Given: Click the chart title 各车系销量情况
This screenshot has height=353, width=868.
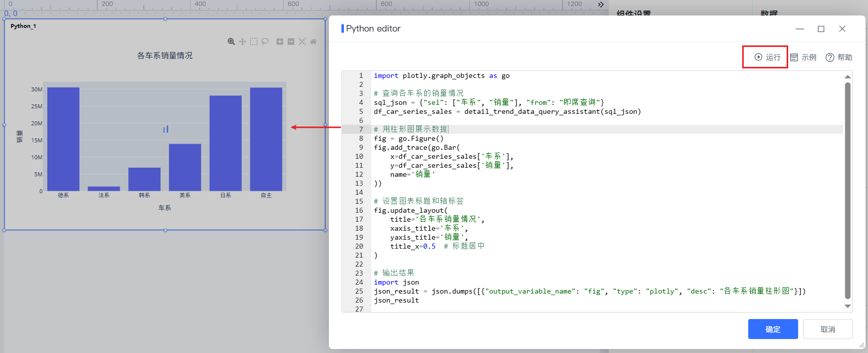Looking at the screenshot, I should (x=165, y=55).
